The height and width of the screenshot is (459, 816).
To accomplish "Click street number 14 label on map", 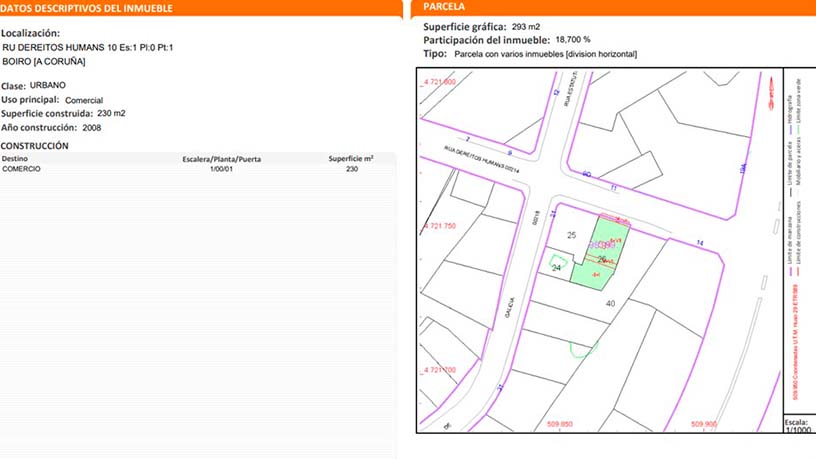I will pyautogui.click(x=700, y=243).
